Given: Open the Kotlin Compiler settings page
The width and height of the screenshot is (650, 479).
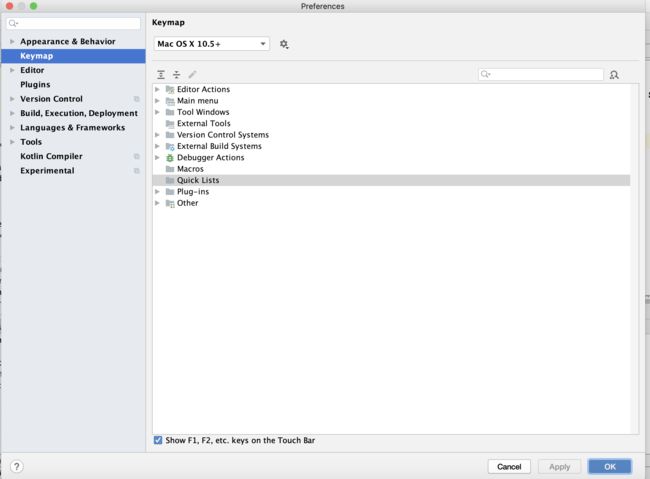Looking at the screenshot, I should coord(51,156).
